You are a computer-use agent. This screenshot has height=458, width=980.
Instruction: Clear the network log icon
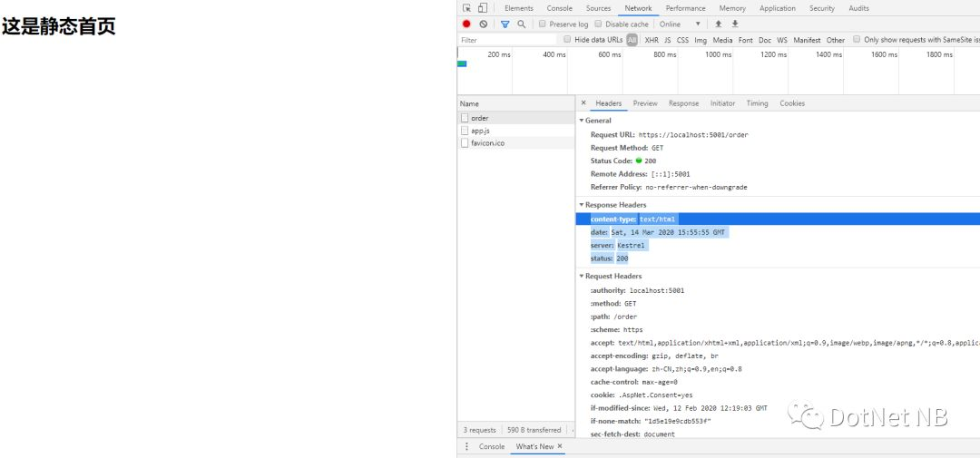click(x=483, y=24)
